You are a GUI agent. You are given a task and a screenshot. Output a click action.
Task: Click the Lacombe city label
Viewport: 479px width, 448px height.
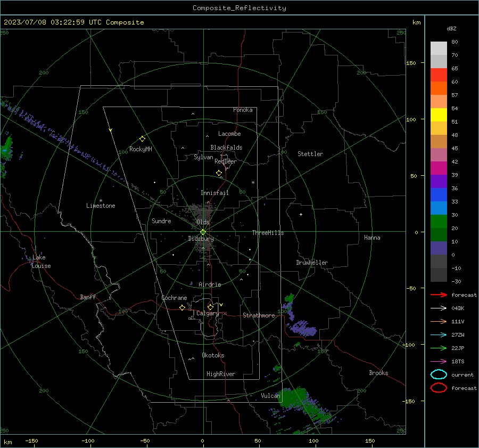point(229,134)
